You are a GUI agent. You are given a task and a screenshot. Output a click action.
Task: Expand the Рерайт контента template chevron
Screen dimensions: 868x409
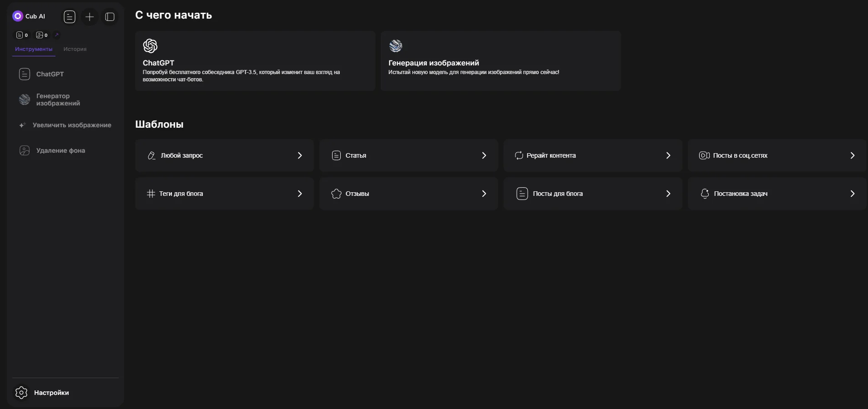(668, 155)
